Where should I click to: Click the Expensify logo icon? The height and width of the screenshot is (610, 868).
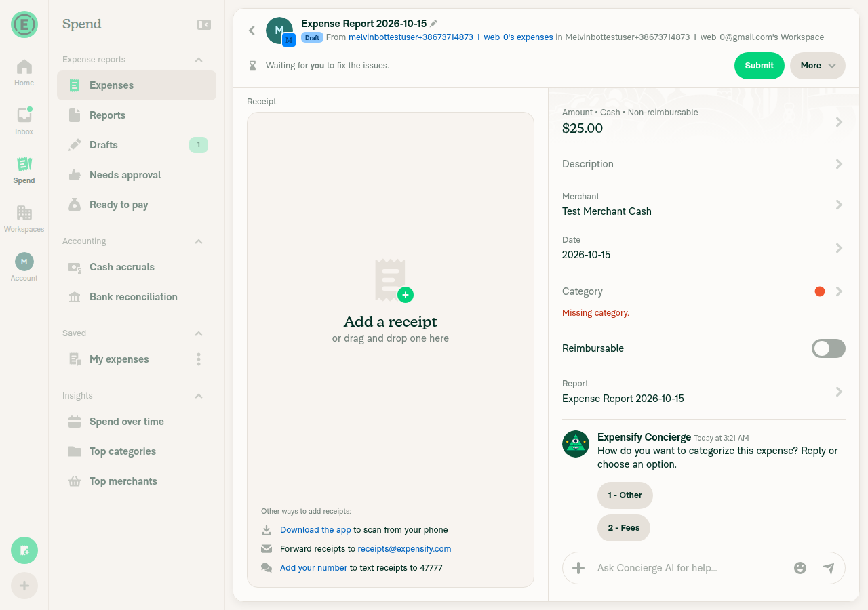24,24
